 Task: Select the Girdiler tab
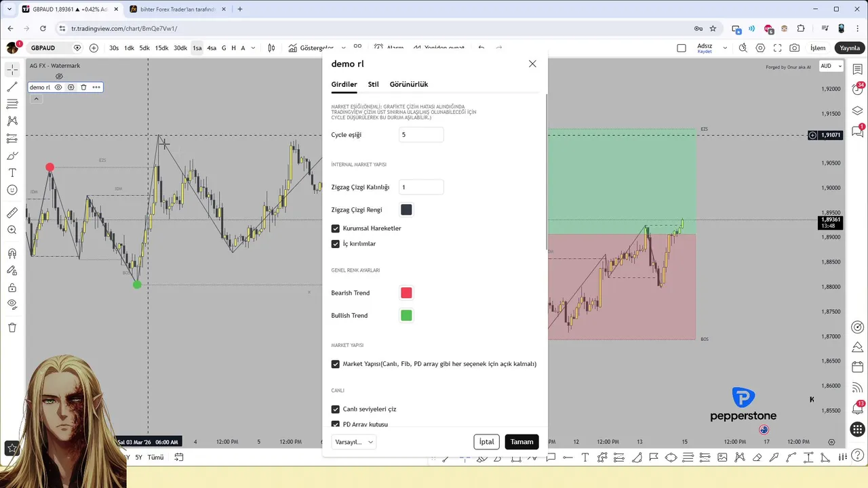pos(344,84)
